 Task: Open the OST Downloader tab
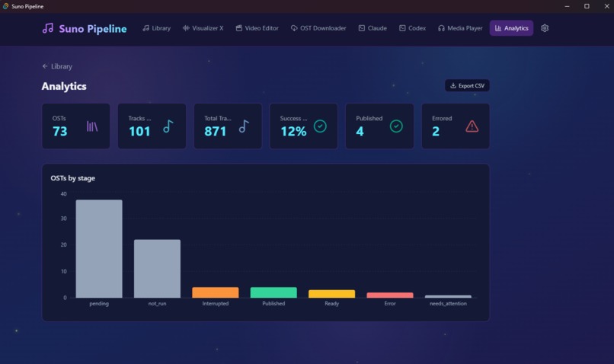coord(318,28)
